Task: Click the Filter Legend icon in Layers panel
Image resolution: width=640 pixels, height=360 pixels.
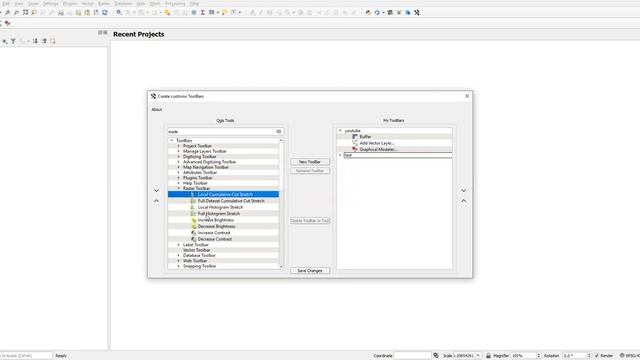Action: pyautogui.click(x=13, y=41)
